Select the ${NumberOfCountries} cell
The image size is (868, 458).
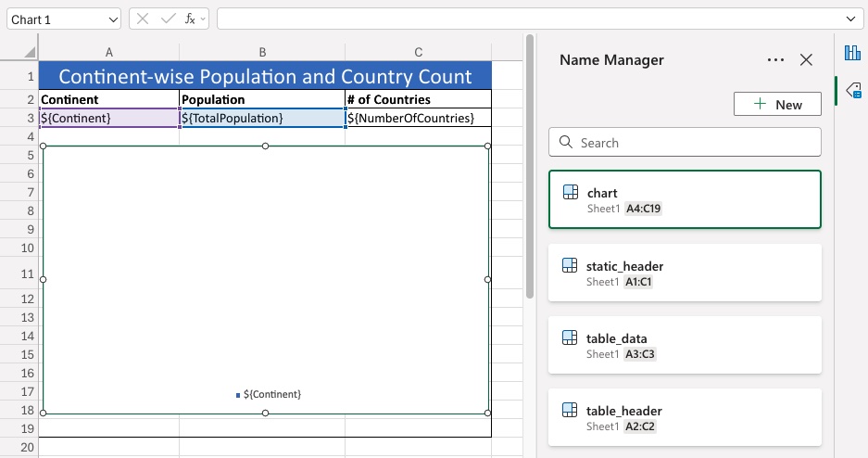pos(419,118)
